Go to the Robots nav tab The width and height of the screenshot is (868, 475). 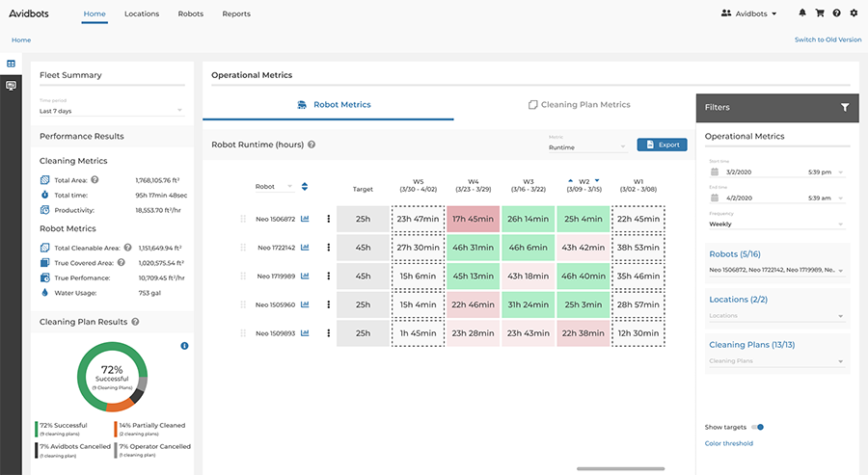[190, 13]
